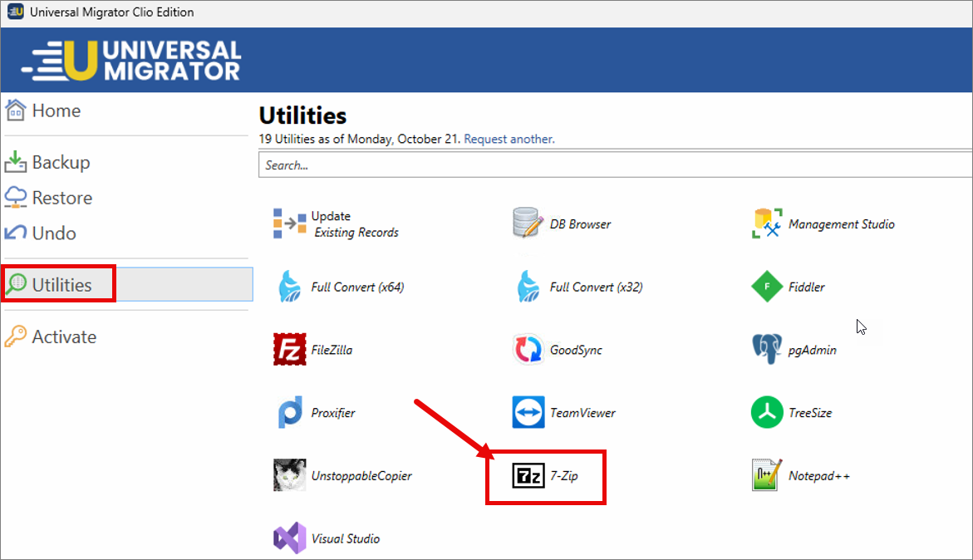Screen dimensions: 973x560
Task: Click the 'GoodSync' label
Action: 576,350
